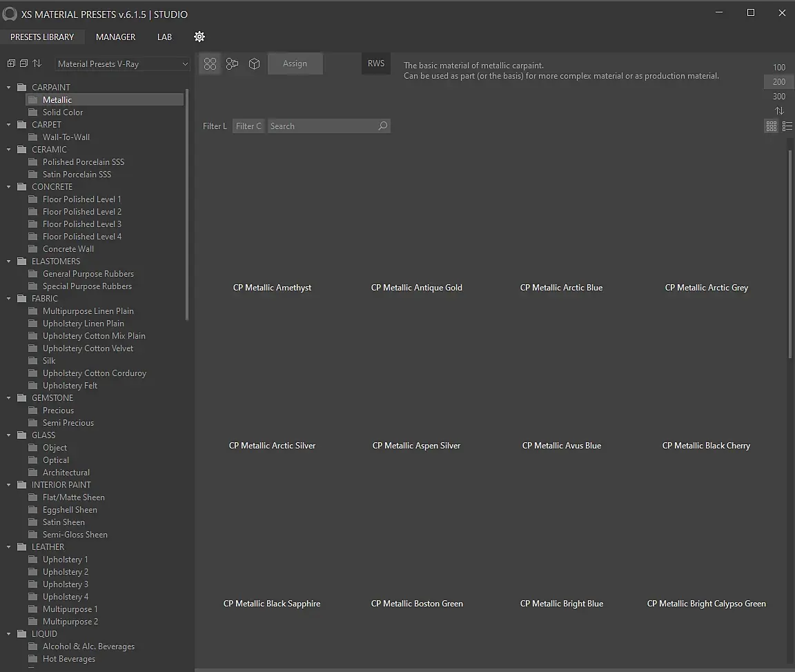Collapse the CARPAINT folder
The width and height of the screenshot is (795, 672).
pos(10,88)
